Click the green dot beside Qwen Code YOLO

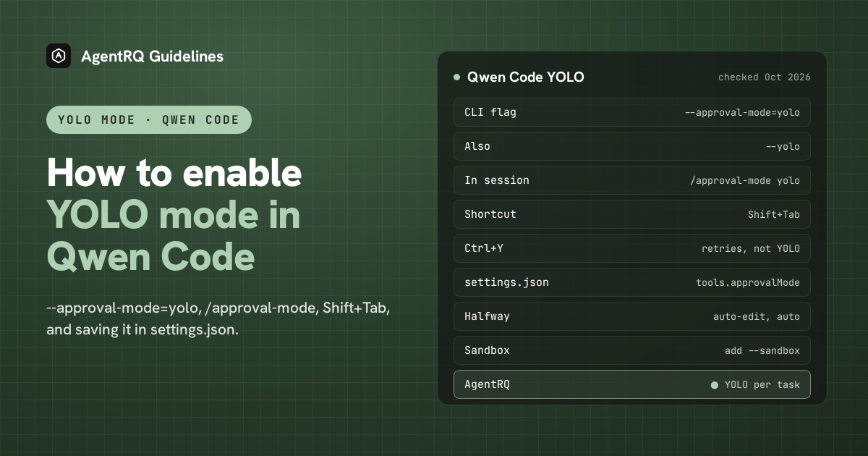click(456, 77)
